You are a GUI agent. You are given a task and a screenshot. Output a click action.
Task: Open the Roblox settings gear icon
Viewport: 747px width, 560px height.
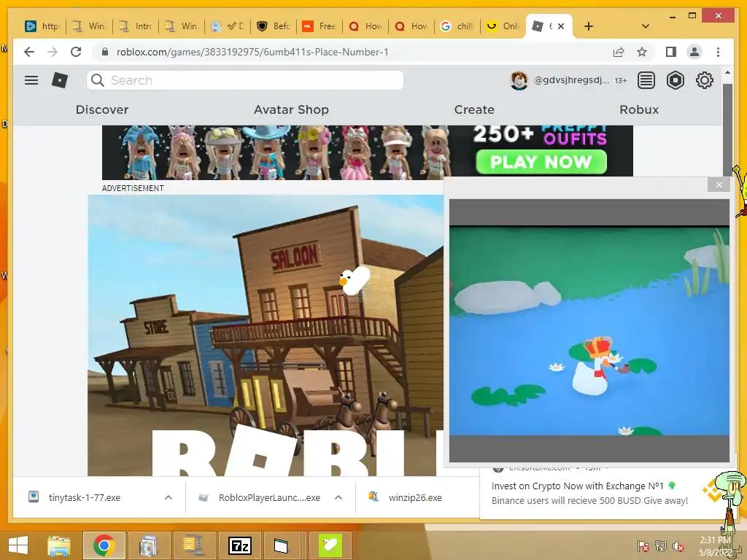[704, 80]
